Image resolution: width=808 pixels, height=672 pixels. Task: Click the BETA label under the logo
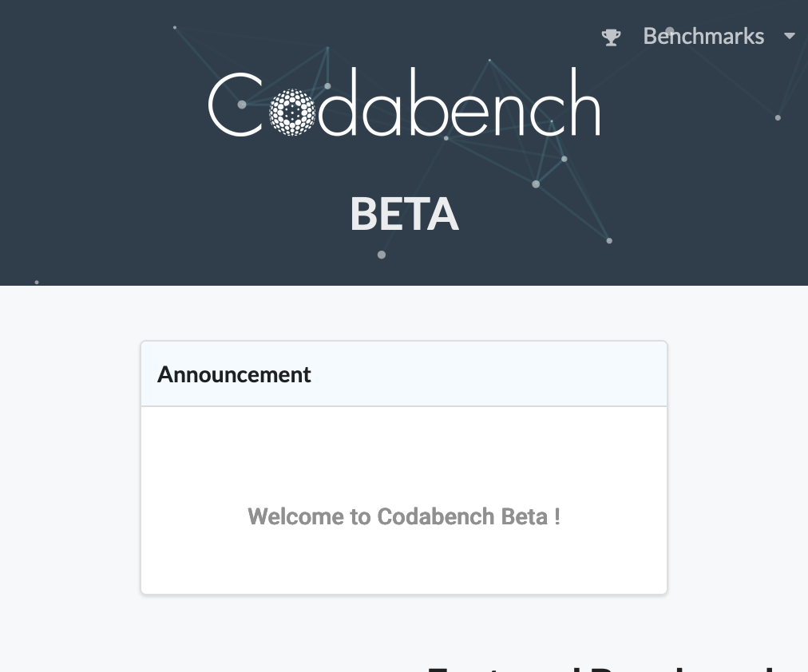(x=404, y=214)
